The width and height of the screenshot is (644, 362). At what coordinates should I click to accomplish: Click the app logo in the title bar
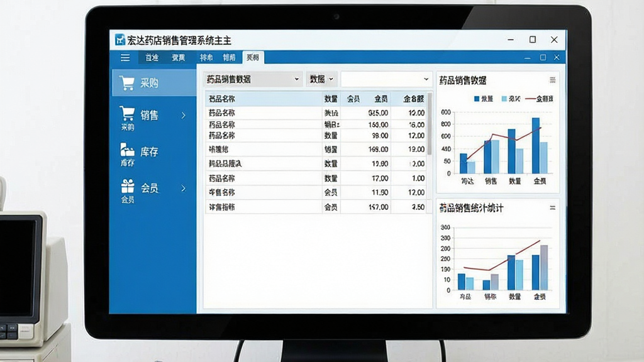(120, 40)
